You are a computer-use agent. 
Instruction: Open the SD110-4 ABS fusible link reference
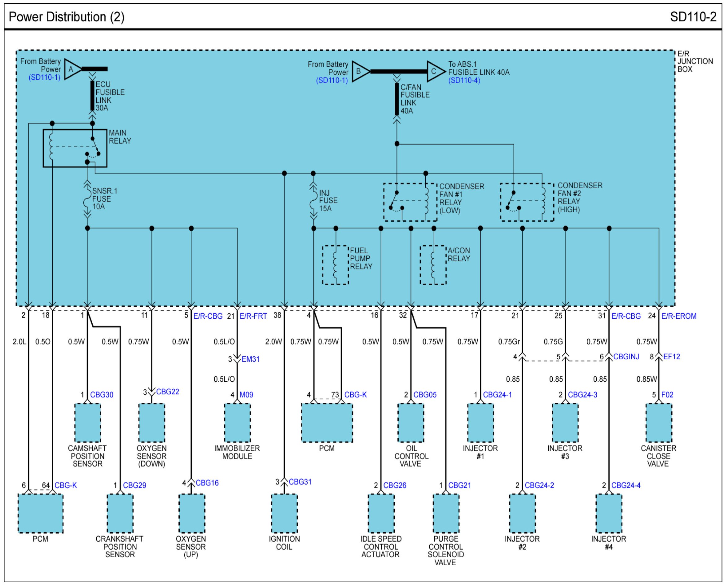[x=464, y=80]
